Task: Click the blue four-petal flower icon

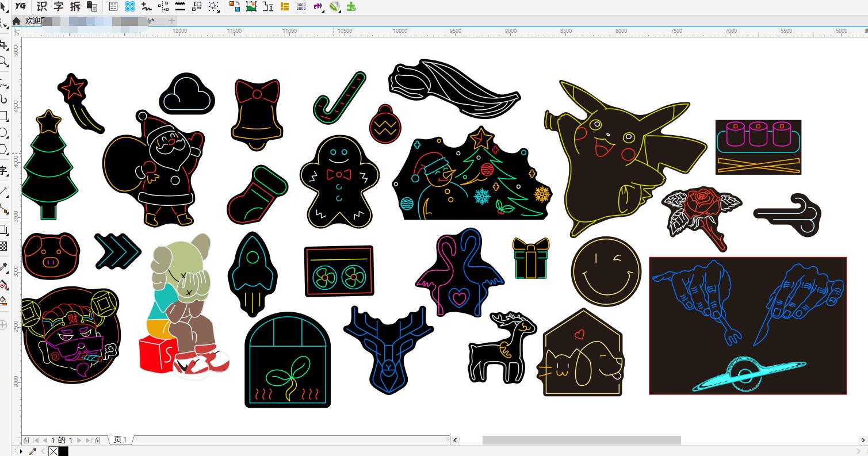Action: (x=130, y=6)
